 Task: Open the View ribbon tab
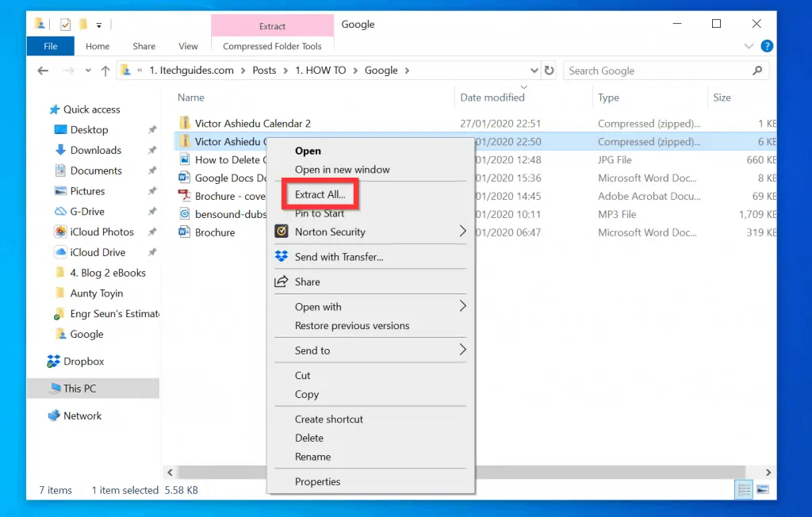[x=188, y=47]
